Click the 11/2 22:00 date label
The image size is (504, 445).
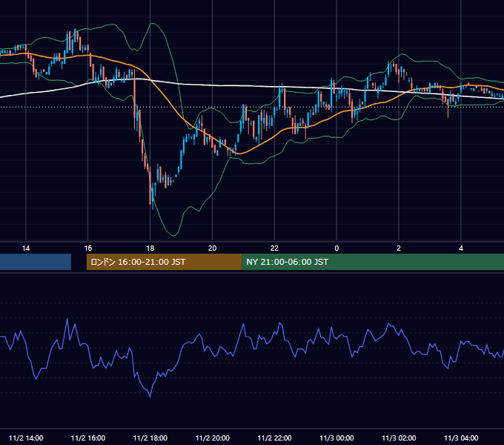(x=274, y=438)
